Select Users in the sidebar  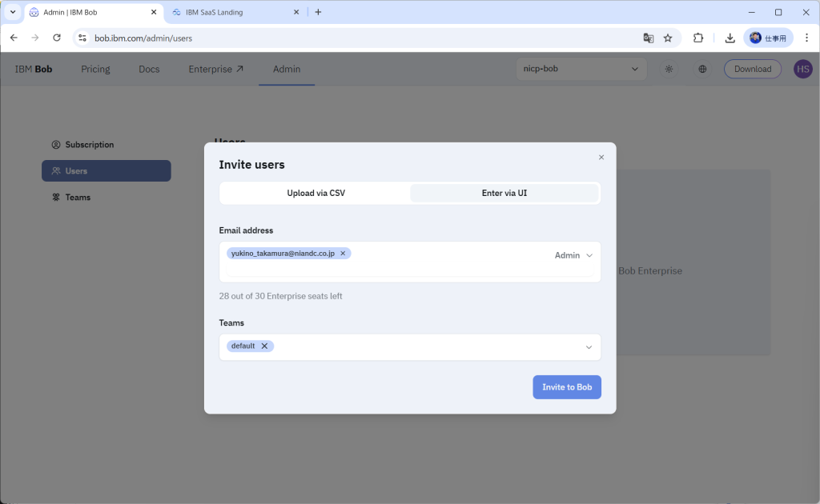(107, 170)
